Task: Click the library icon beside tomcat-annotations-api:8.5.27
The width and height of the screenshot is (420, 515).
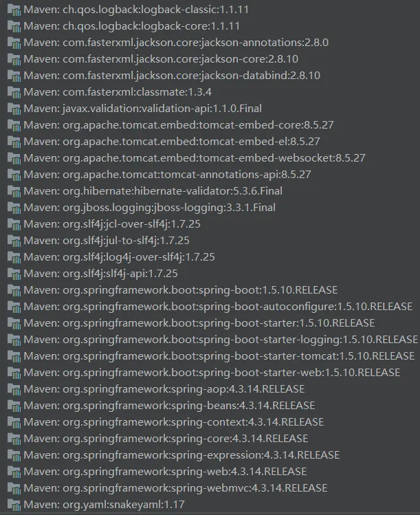Action: pos(14,175)
